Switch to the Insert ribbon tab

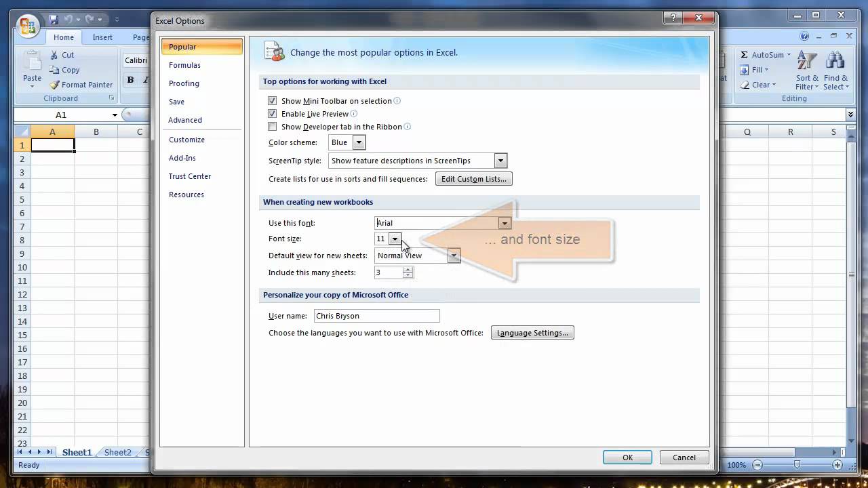(103, 37)
